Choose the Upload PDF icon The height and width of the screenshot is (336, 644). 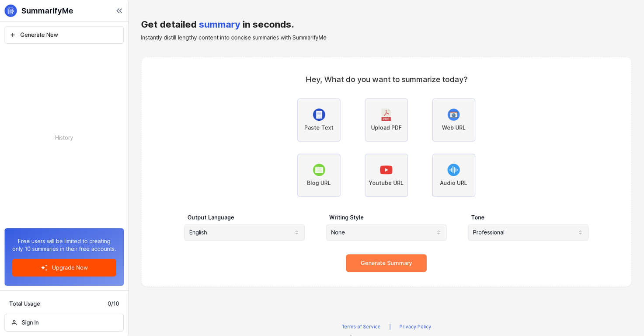pyautogui.click(x=386, y=115)
